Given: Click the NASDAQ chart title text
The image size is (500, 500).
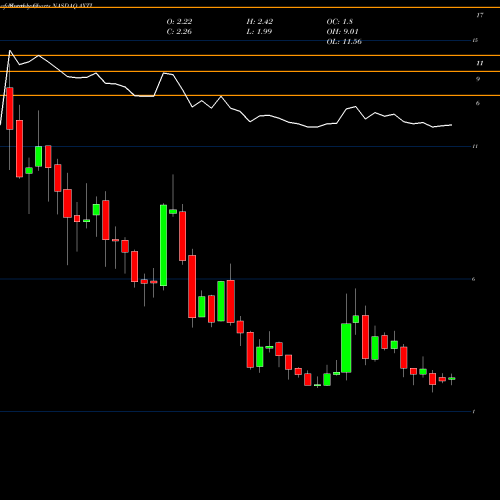Looking at the screenshot, I should (47, 6).
